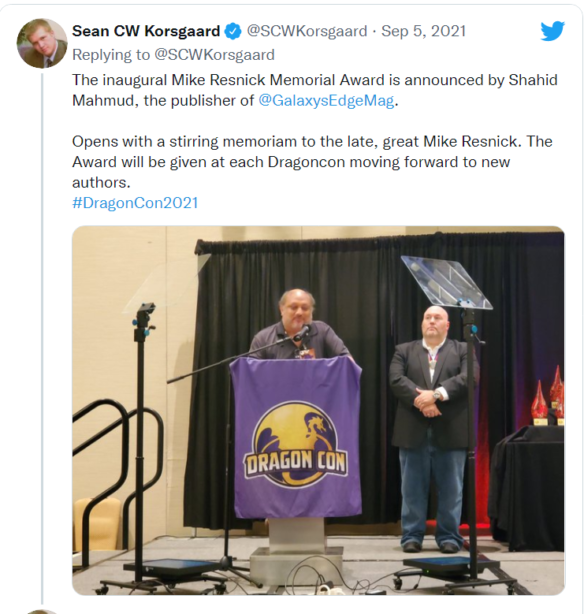Click the 'Replying to' label text
Screen dimensions: 584x614
point(111,55)
